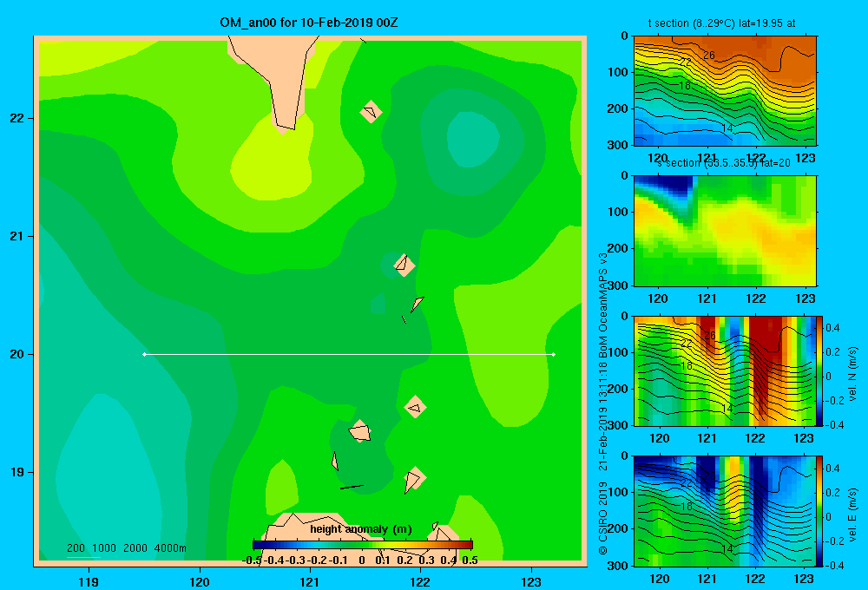
Task: Open the salinity section plot
Action: tap(725, 231)
